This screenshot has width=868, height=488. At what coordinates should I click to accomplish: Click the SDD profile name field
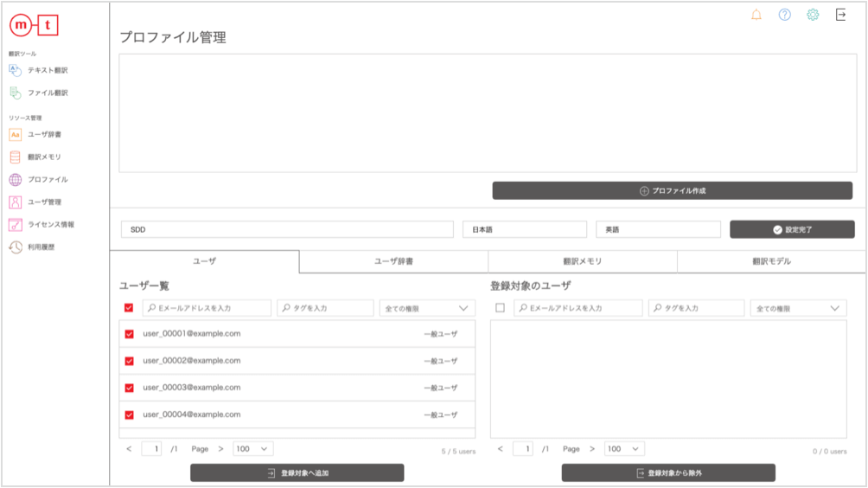coord(286,230)
